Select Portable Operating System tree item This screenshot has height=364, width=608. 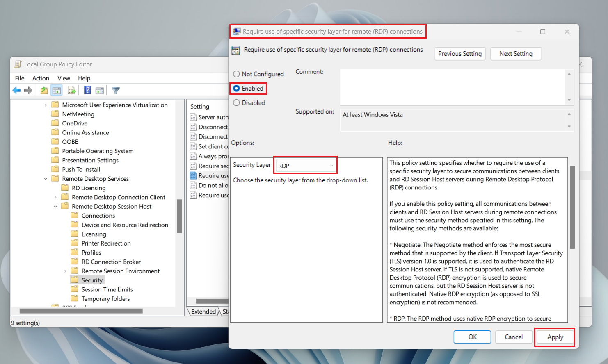[98, 151]
